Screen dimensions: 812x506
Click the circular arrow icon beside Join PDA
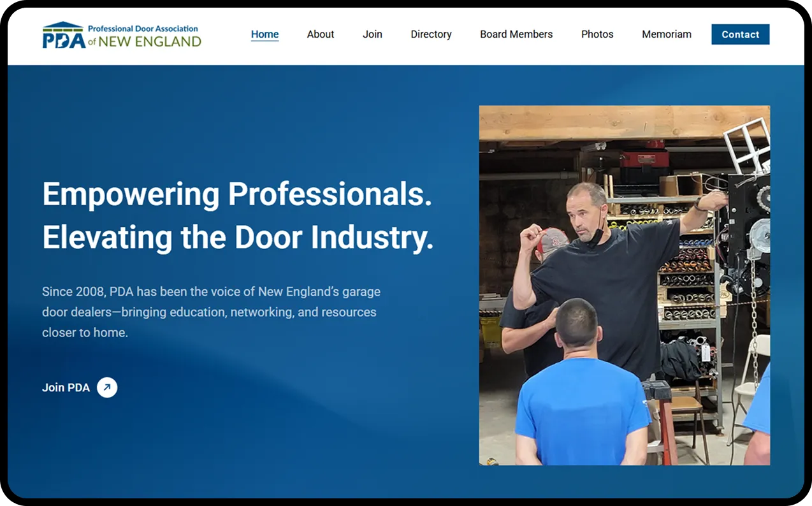pos(107,387)
